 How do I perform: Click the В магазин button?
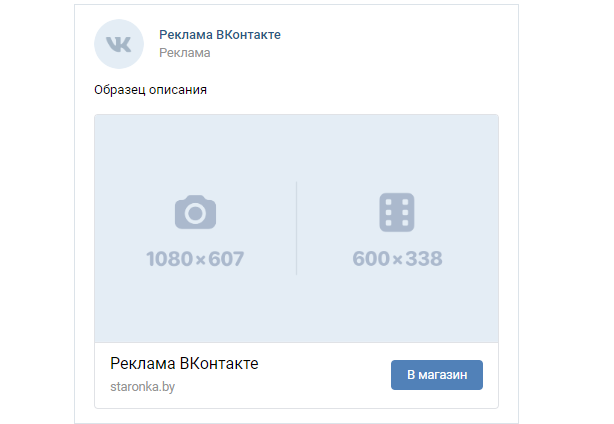click(437, 375)
